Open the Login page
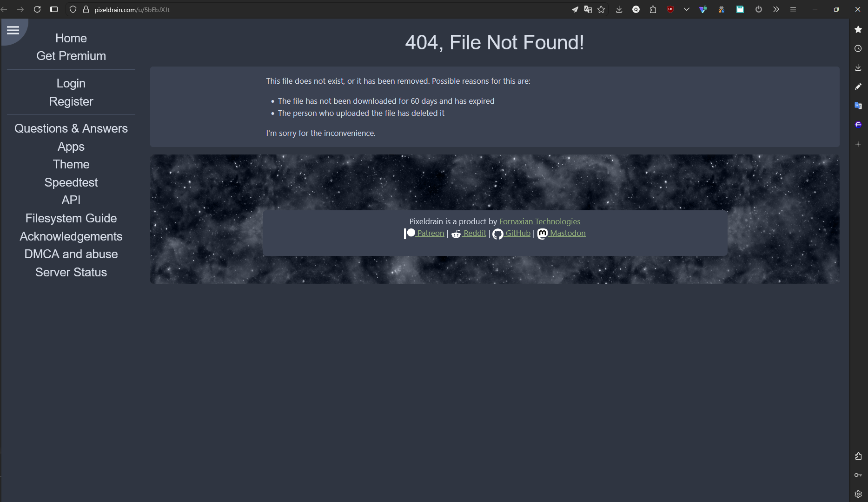The height and width of the screenshot is (502, 868). coord(71,83)
